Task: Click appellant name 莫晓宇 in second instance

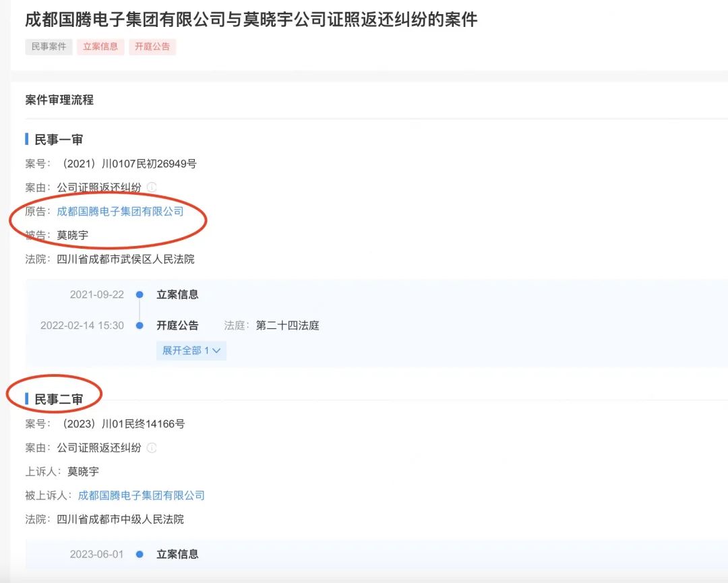Action: pos(83,472)
